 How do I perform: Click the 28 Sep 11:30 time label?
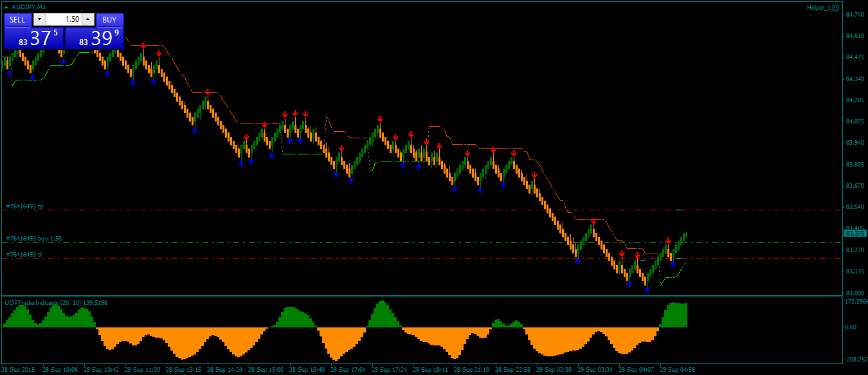point(142,370)
